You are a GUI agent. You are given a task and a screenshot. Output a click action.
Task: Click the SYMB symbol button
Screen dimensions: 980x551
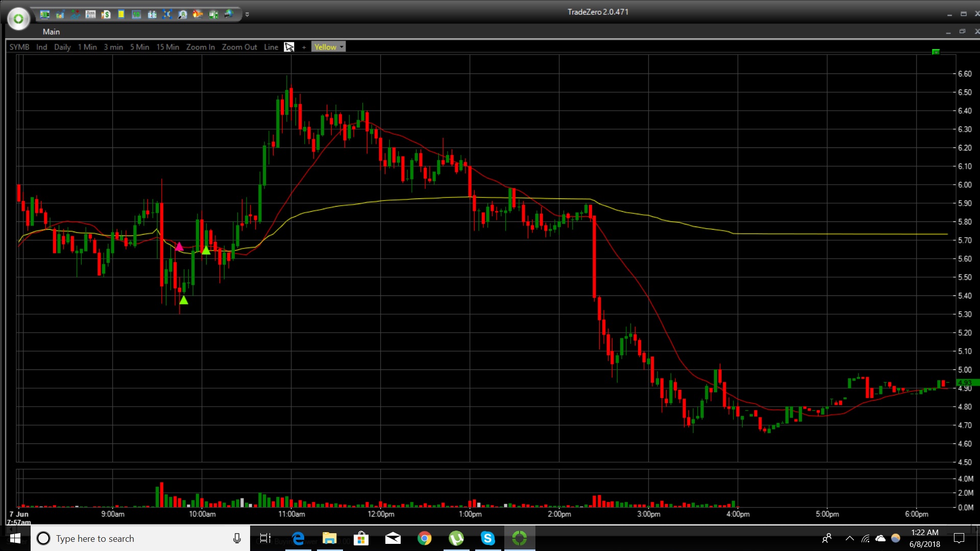pos(19,47)
